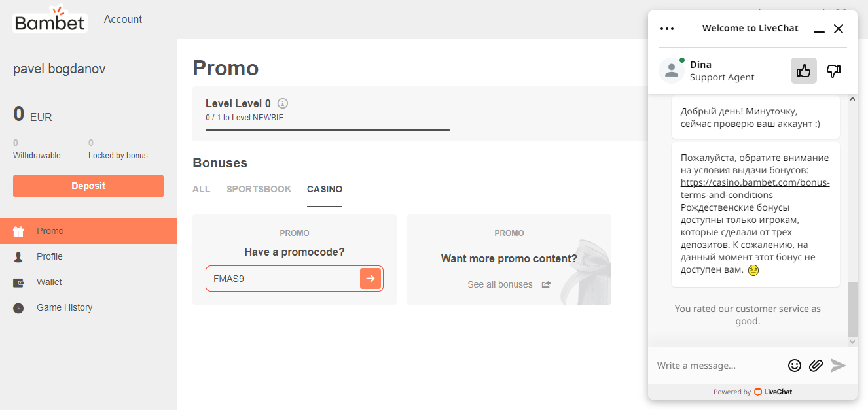The width and height of the screenshot is (868, 410).
Task: Click the Level info icon
Action: pyautogui.click(x=283, y=103)
